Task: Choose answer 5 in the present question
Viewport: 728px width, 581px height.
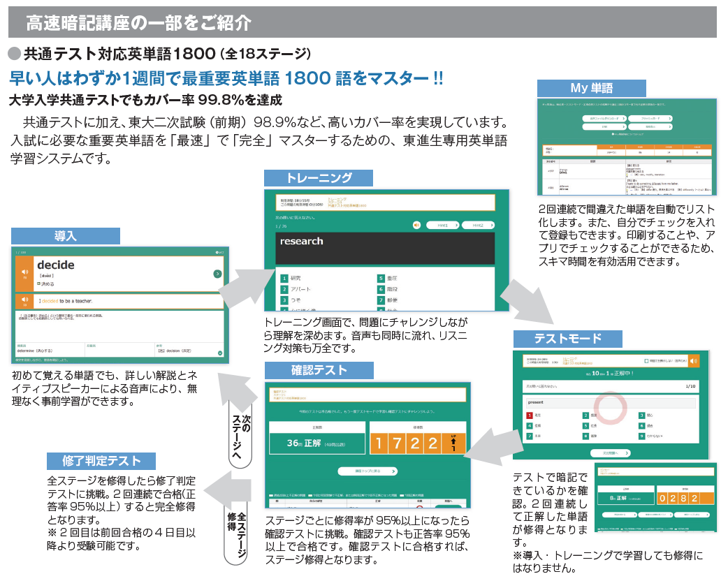Action: [x=590, y=425]
